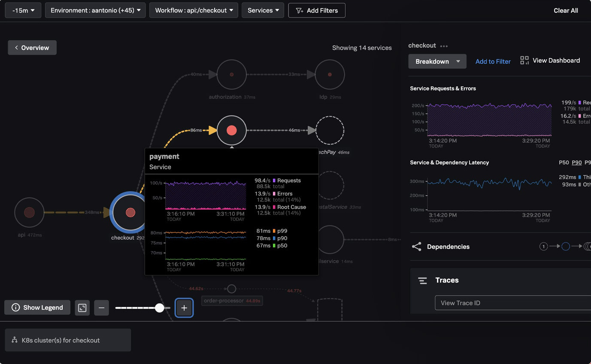This screenshot has height=364, width=591.
Task: Toggle the P50 latency percentile
Action: tap(564, 162)
